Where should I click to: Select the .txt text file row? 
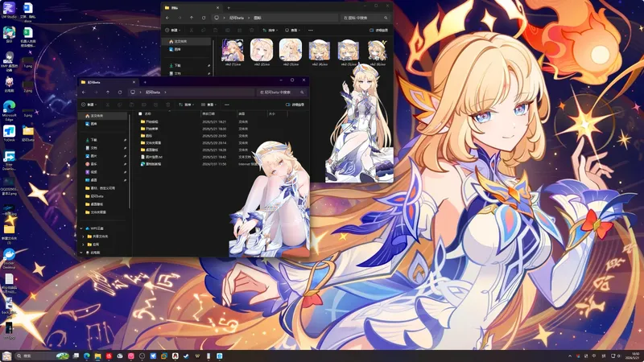tap(197, 157)
